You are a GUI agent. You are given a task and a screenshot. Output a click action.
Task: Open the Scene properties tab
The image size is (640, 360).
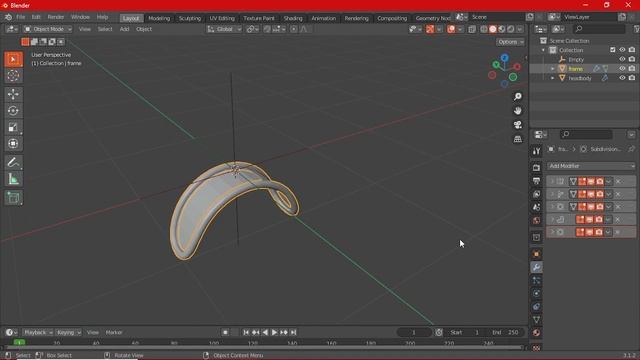pos(536,207)
